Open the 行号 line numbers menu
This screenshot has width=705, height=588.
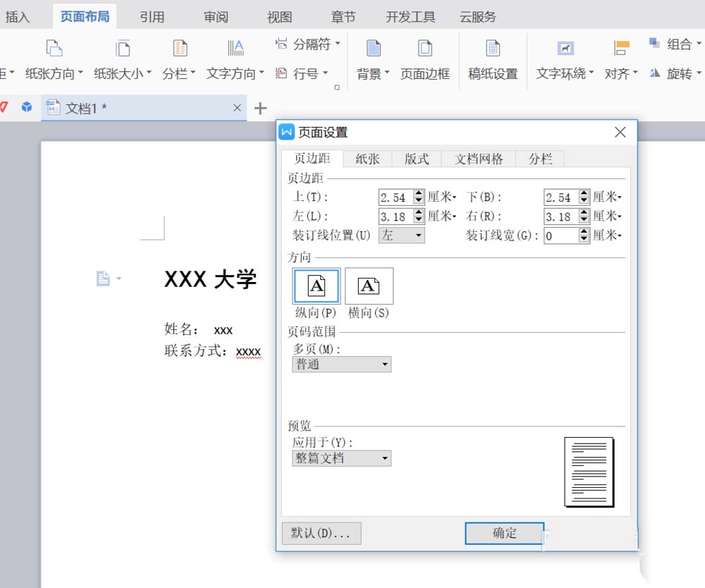pyautogui.click(x=301, y=73)
